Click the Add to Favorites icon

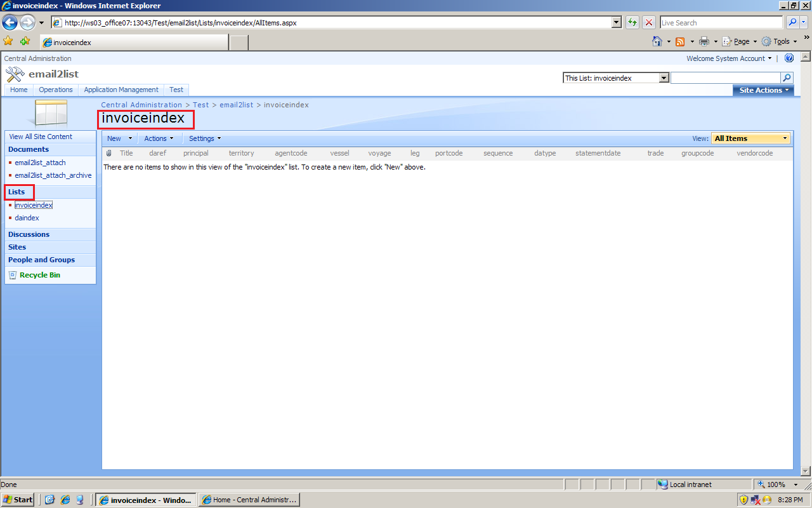click(25, 41)
